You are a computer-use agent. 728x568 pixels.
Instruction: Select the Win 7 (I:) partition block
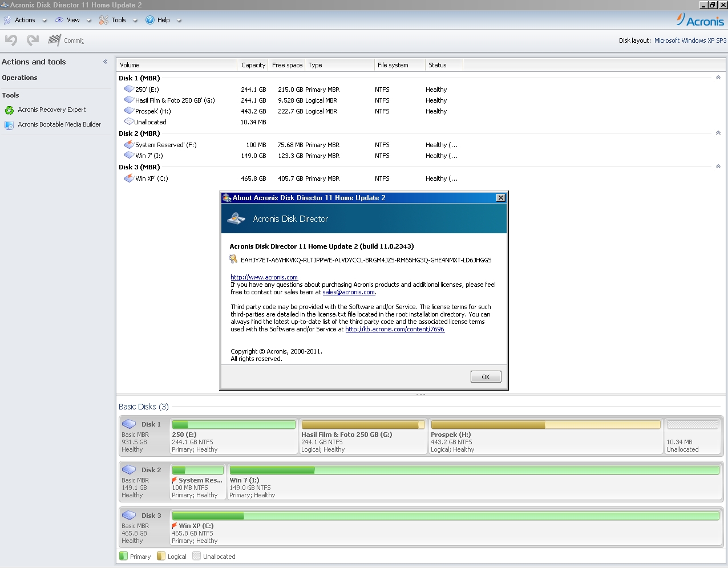(474, 481)
